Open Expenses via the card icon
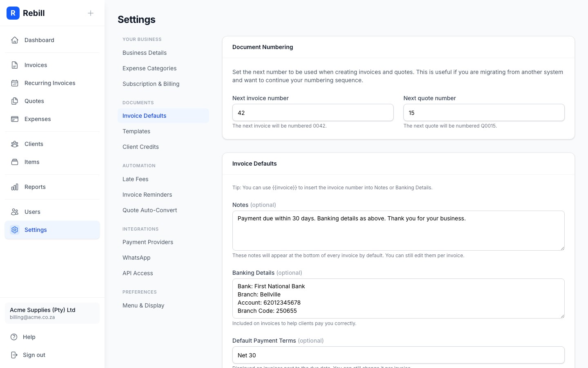The height and width of the screenshot is (368, 588). coord(15,119)
